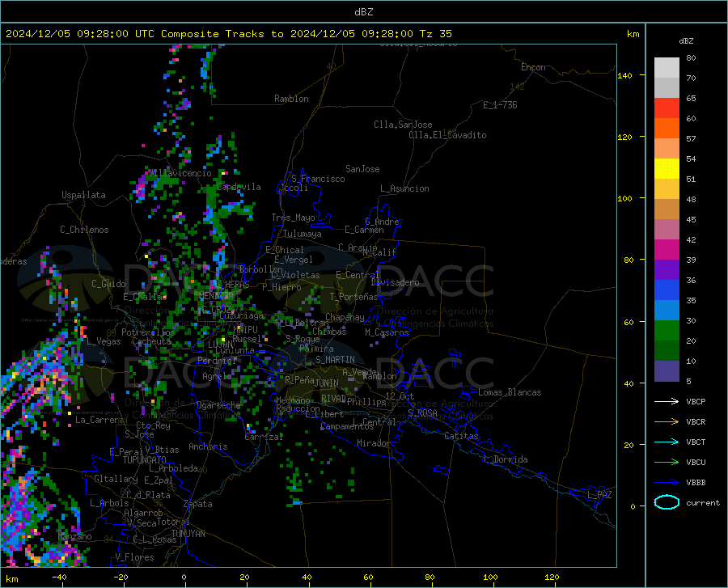Click the Ugarteche place label
The image size is (728, 588).
coord(218,405)
